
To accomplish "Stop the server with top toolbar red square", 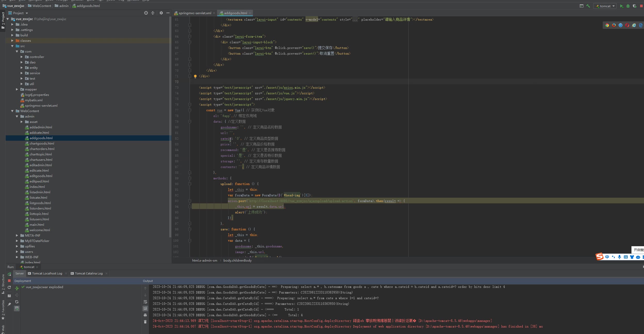I will point(641,6).
